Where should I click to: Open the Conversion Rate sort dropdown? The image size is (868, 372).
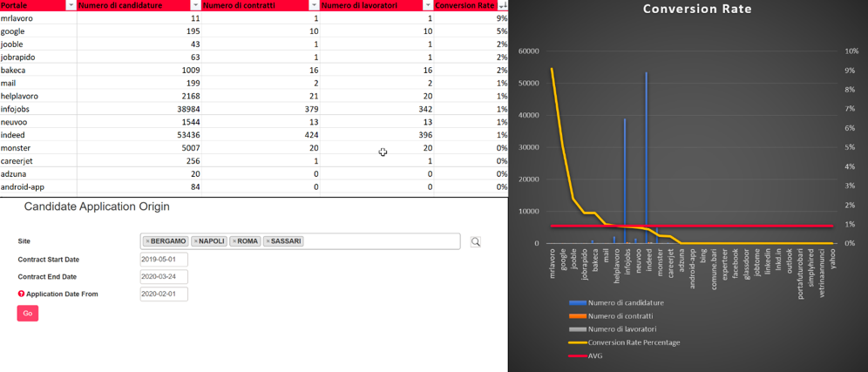[x=502, y=5]
